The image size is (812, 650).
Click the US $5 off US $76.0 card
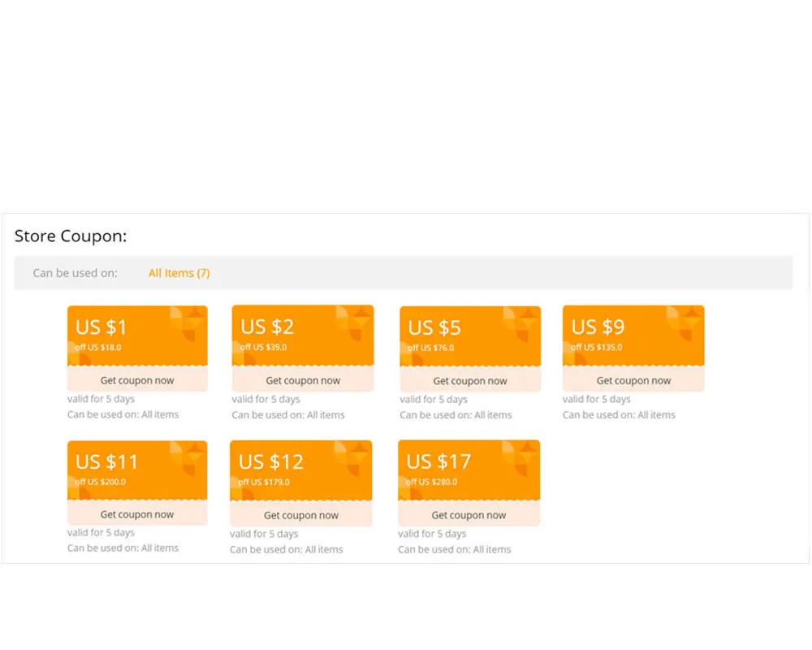(470, 336)
